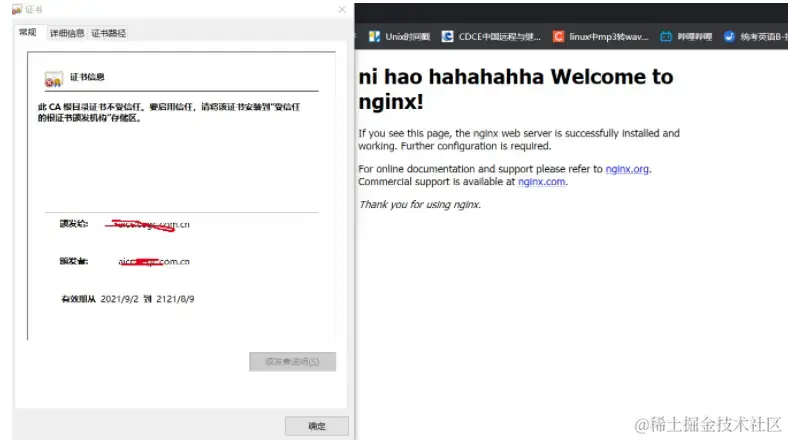The width and height of the screenshot is (788, 440).
Task: Open the nginx.com link
Action: (x=542, y=182)
